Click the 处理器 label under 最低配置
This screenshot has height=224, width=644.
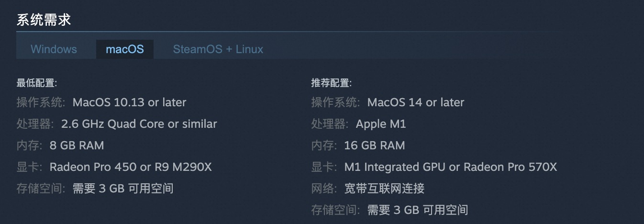coord(33,124)
